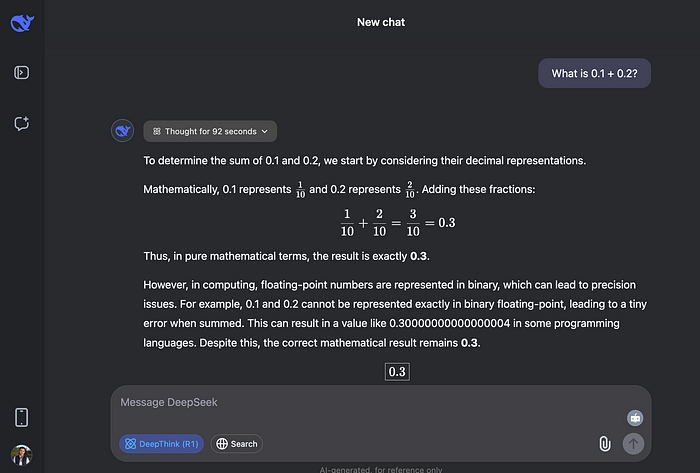This screenshot has height=473, width=700.
Task: Click the New chat title
Action: click(381, 22)
